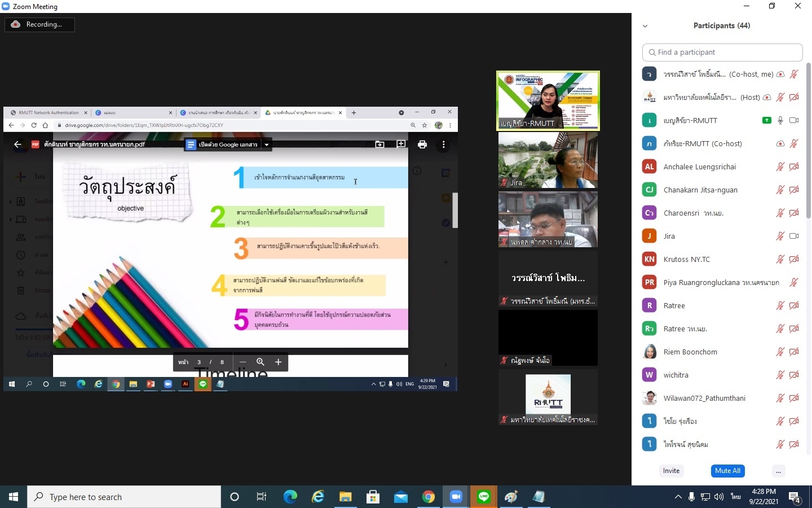Image resolution: width=812 pixels, height=508 pixels.
Task: Unmute microphone for วรรณวิสาข์ (Co-host, me) row
Action: (x=794, y=74)
